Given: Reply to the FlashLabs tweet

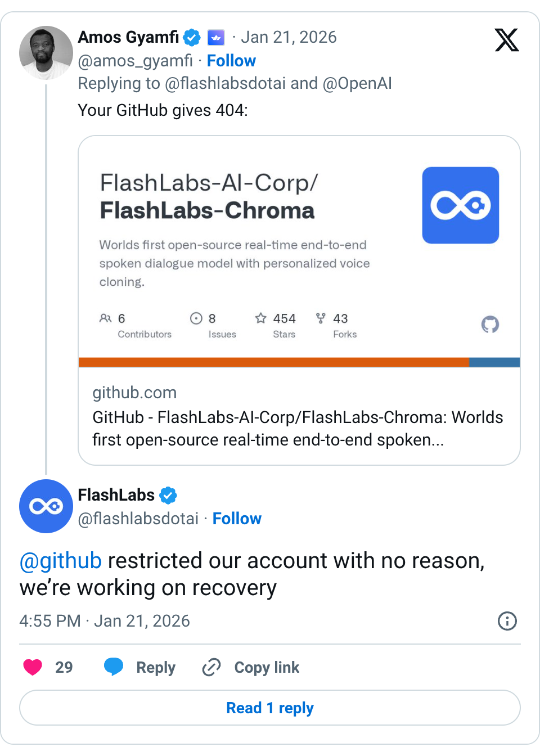Looking at the screenshot, I should (141, 667).
